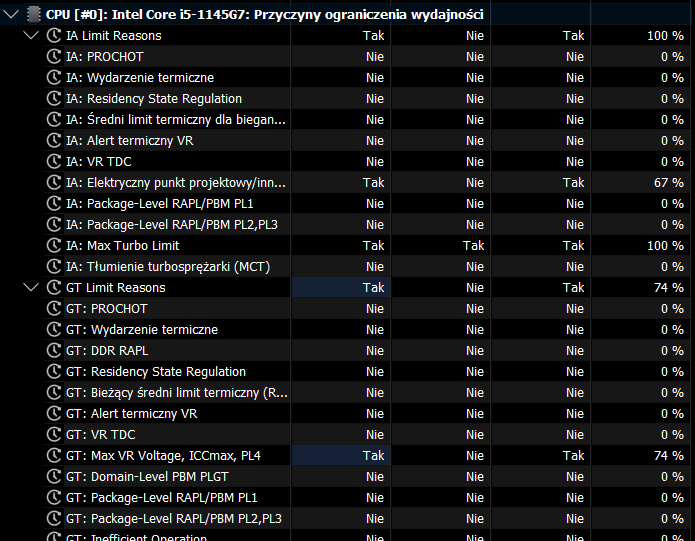The height and width of the screenshot is (541, 695).
Task: Click clock icon beside GT: Wydarzenie termiczne
Action: (54, 330)
